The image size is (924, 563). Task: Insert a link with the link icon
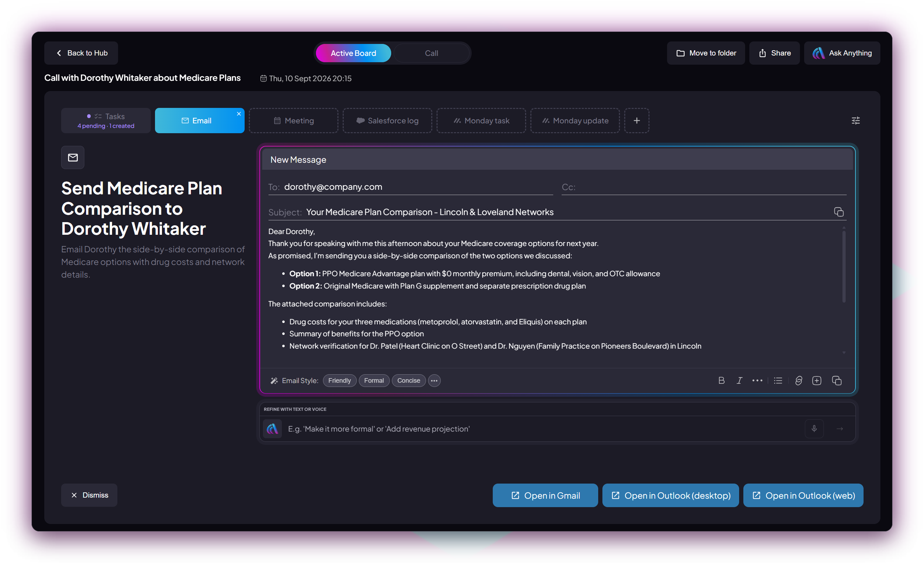(x=799, y=380)
